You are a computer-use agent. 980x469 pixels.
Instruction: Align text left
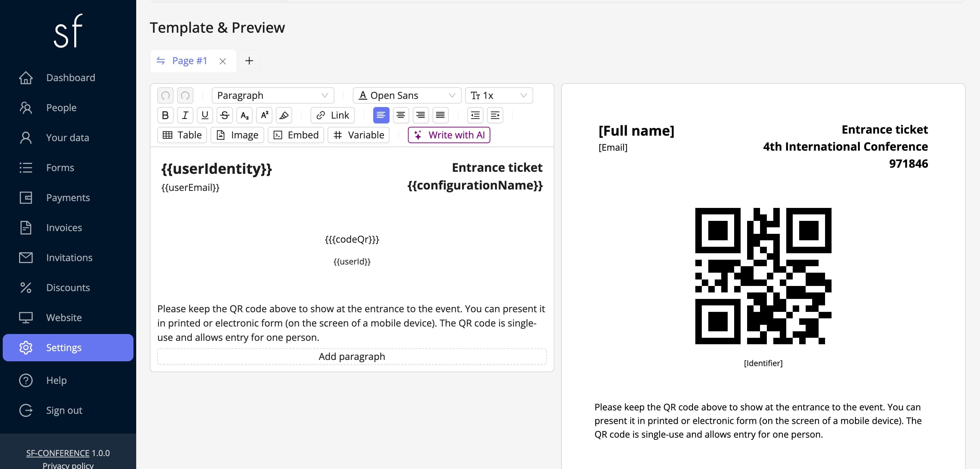tap(381, 115)
